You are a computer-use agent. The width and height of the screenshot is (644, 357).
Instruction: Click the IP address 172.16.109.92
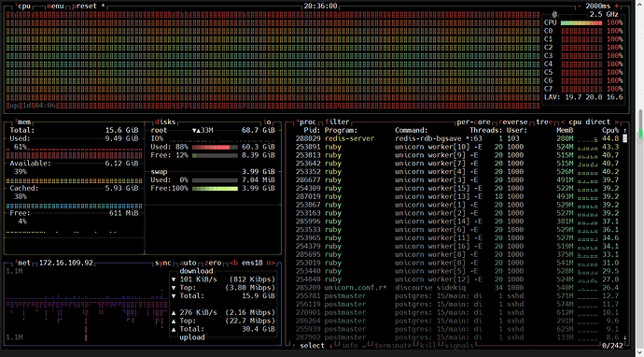point(66,263)
